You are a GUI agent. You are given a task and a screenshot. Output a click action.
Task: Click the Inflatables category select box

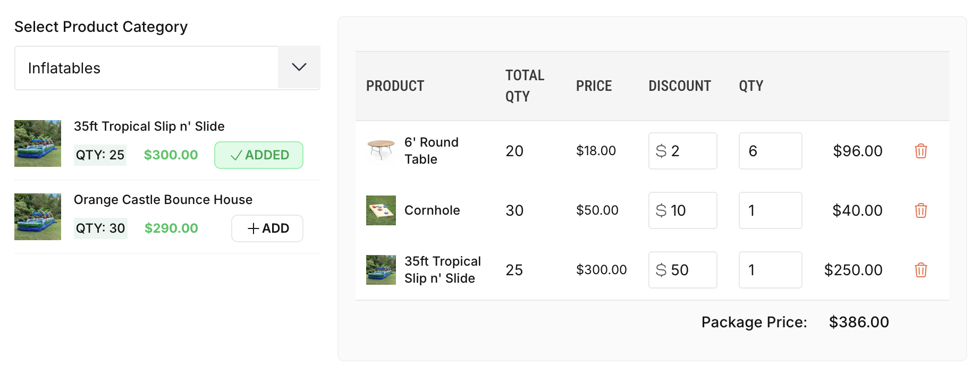146,68
